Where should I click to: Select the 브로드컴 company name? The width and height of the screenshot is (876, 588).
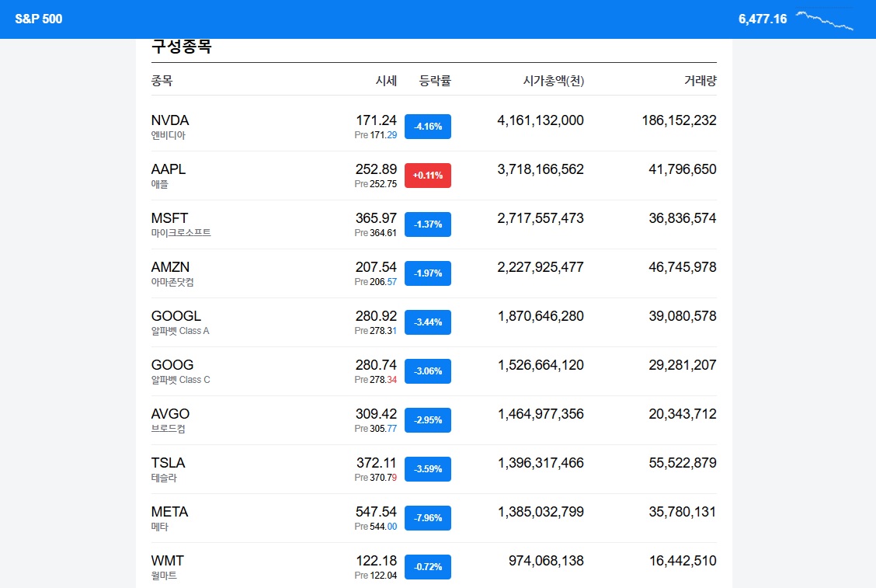tap(169, 429)
